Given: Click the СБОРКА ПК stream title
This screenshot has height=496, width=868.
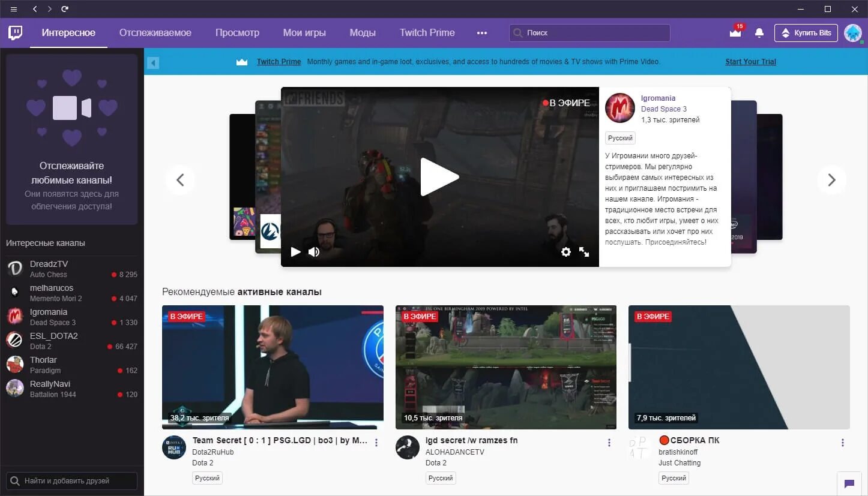Looking at the screenshot, I should tap(689, 440).
